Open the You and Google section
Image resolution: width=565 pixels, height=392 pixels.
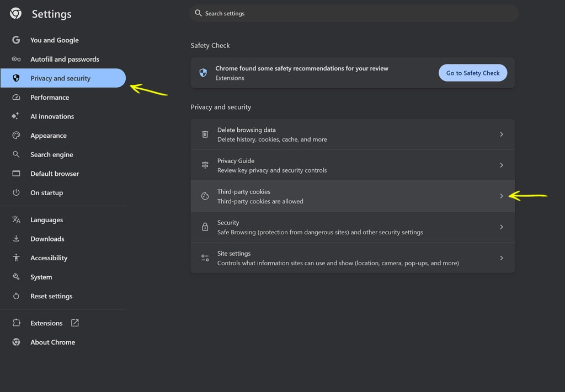(63, 40)
